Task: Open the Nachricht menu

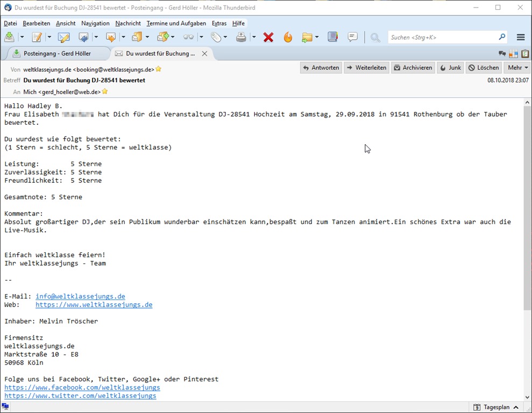Action: coord(128,24)
